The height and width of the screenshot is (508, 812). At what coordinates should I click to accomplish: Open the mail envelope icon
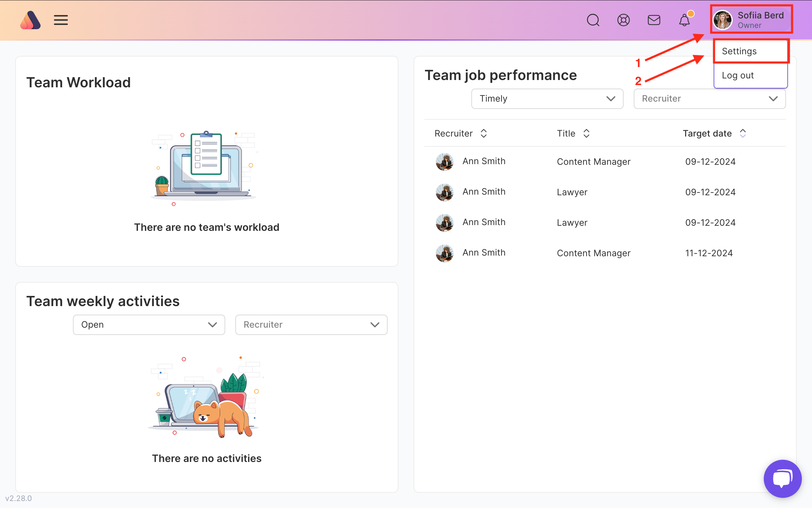coord(654,20)
